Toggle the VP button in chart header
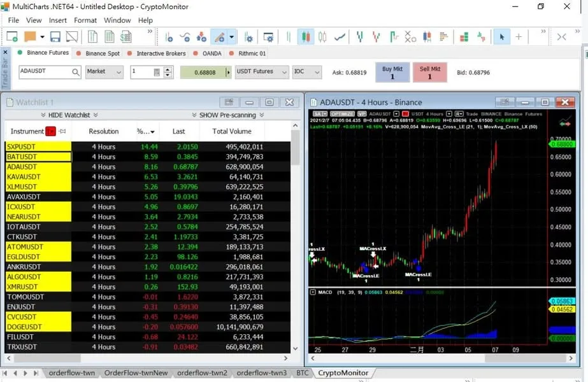588x382 pixels. 362,113
